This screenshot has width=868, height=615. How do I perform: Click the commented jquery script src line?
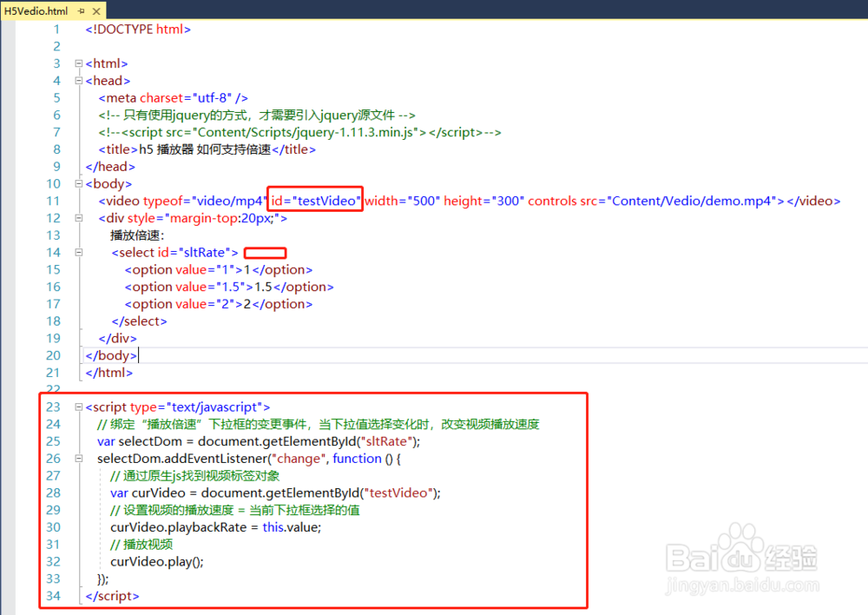coord(299,132)
